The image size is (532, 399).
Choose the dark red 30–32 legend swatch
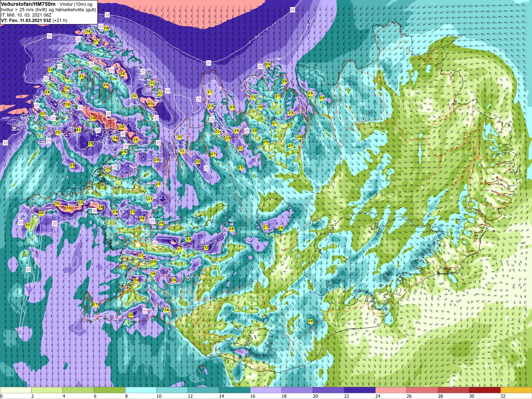485,390
